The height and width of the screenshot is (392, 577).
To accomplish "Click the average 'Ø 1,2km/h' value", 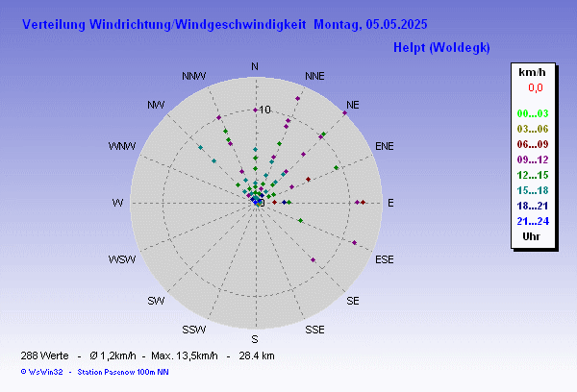I will click(x=113, y=355).
